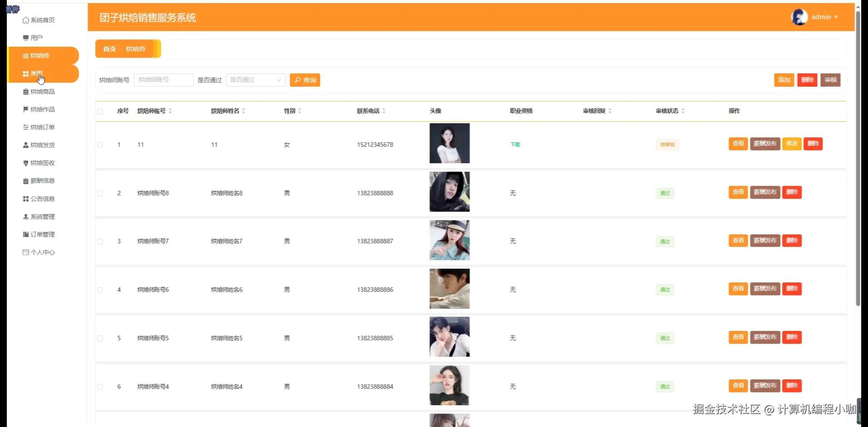Click the 添加 button
Screen dimensions: 868x427
pos(784,80)
